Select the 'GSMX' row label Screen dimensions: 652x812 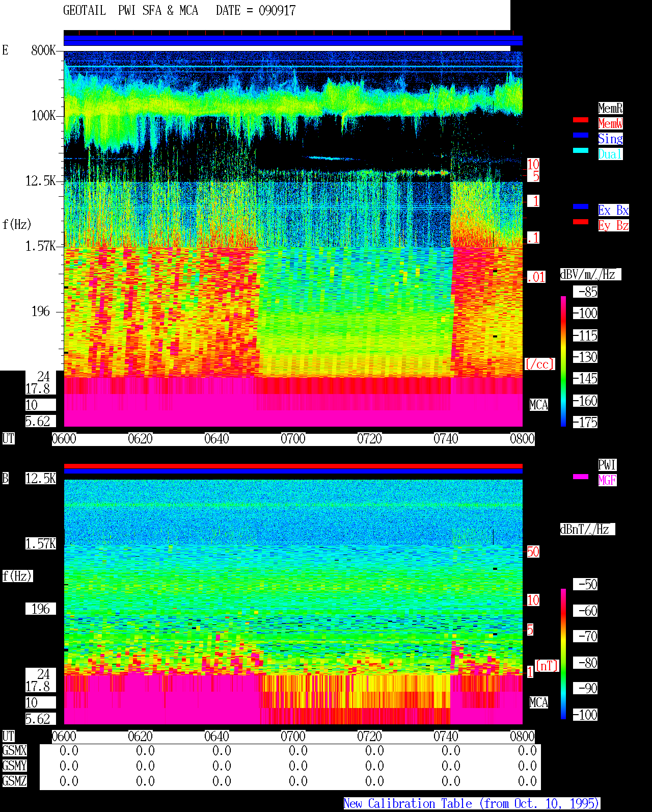(x=14, y=751)
